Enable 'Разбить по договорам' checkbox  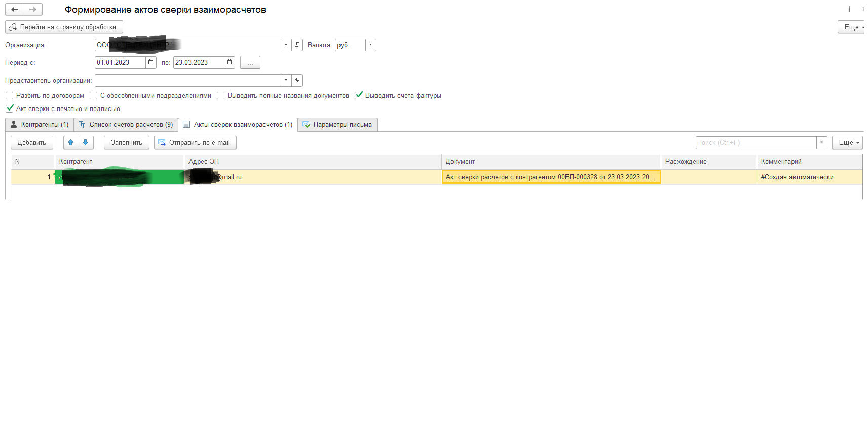9,95
